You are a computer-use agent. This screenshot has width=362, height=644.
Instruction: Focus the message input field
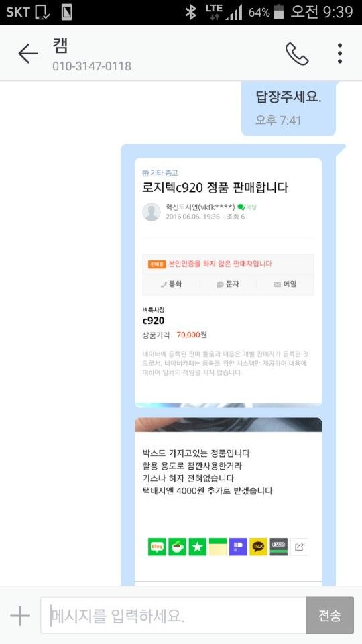(173, 615)
